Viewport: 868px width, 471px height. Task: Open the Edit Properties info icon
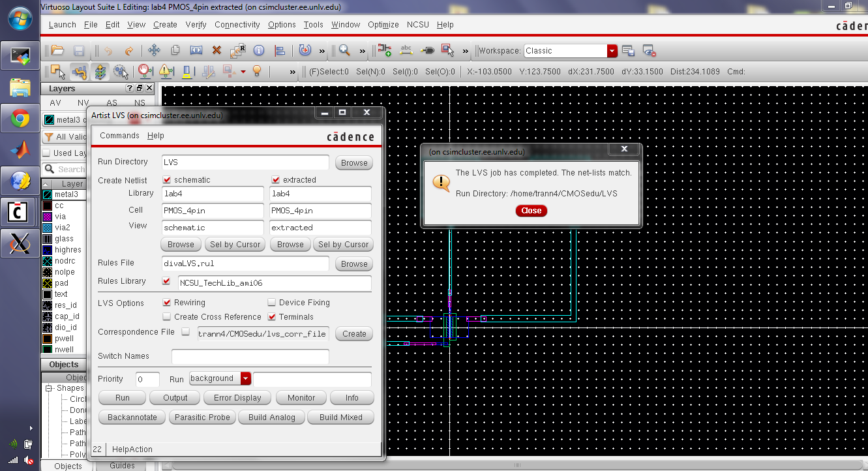coord(259,50)
